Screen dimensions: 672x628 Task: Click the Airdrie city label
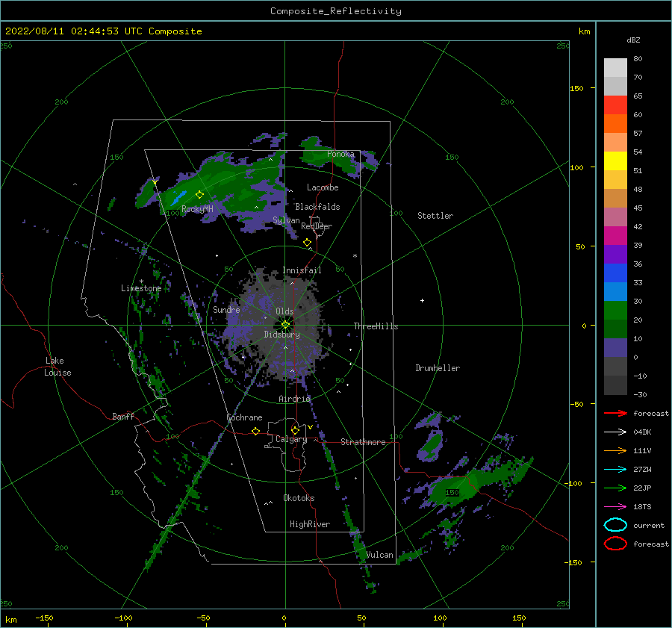pos(294,399)
